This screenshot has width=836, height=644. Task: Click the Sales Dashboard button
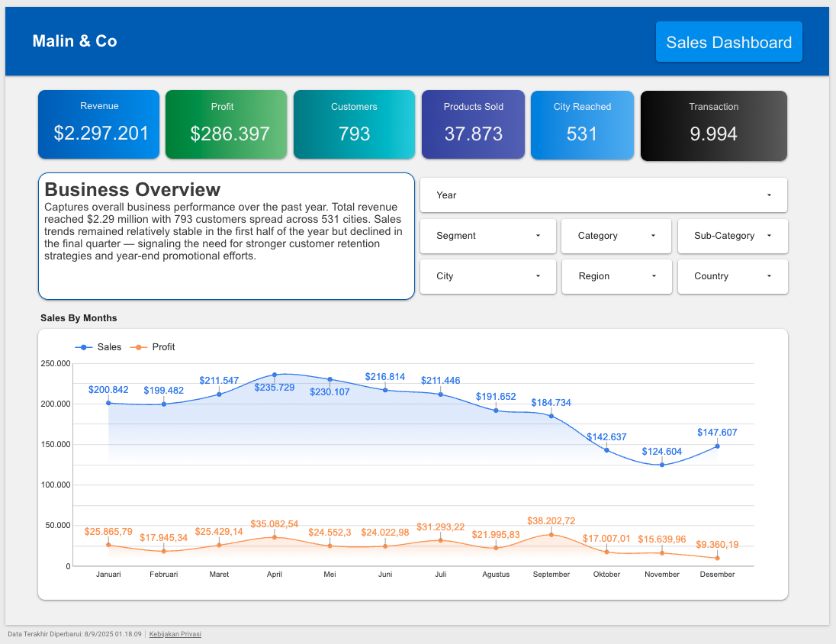(728, 42)
